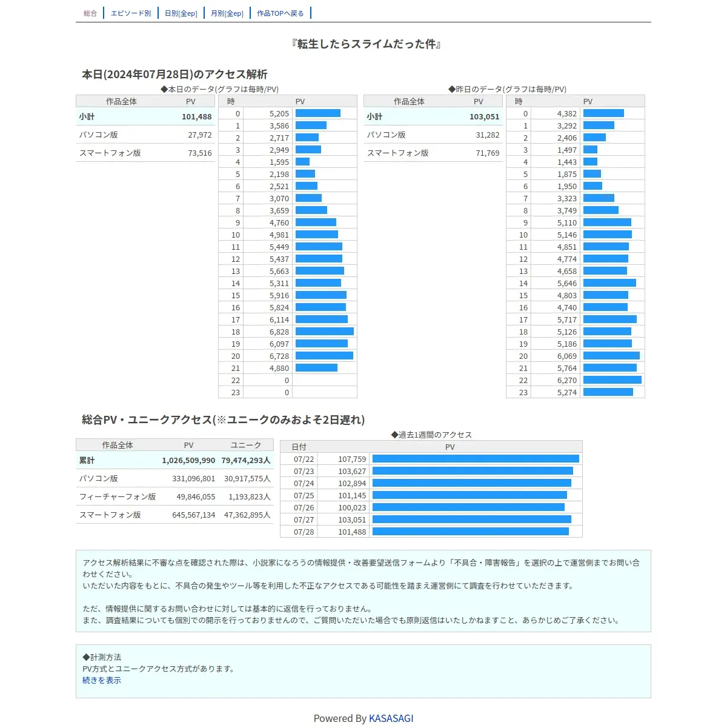This screenshot has width=727, height=728.
Task: Click the 07/22 weekly value 107,759
Action: point(352,459)
